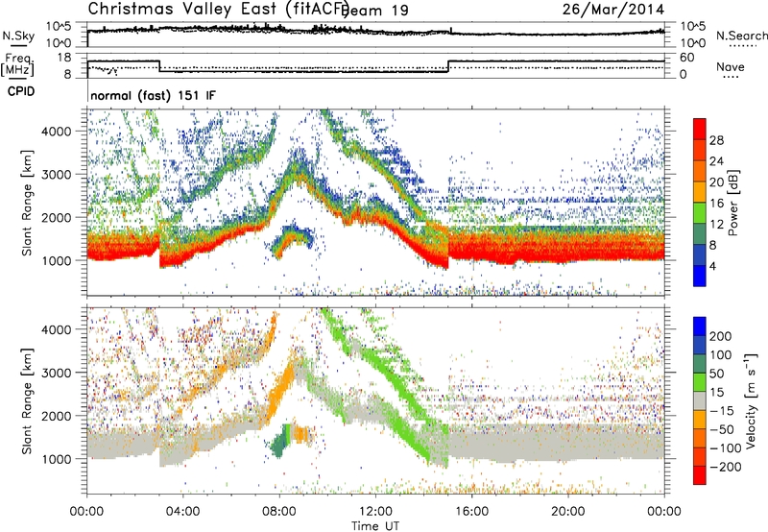Click the '200' tick on velocity scale
768x532 pixels.
point(721,336)
